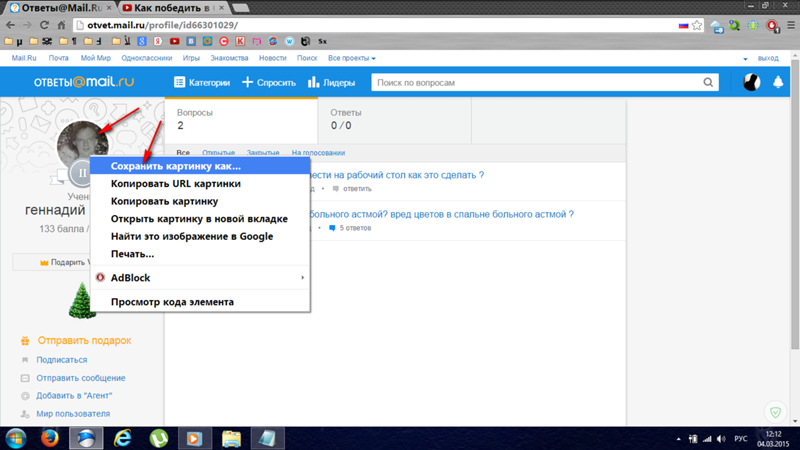Open question about вред цветов в спальне
The height and width of the screenshot is (450, 800).
442,214
